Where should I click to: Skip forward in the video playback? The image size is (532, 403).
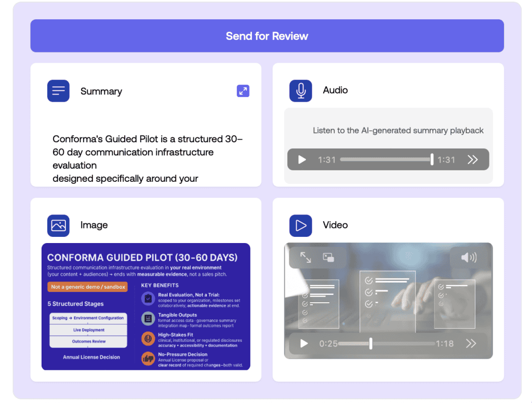[472, 344]
